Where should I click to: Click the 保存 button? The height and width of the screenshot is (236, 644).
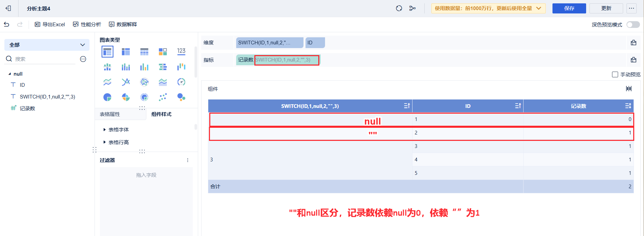coord(569,8)
